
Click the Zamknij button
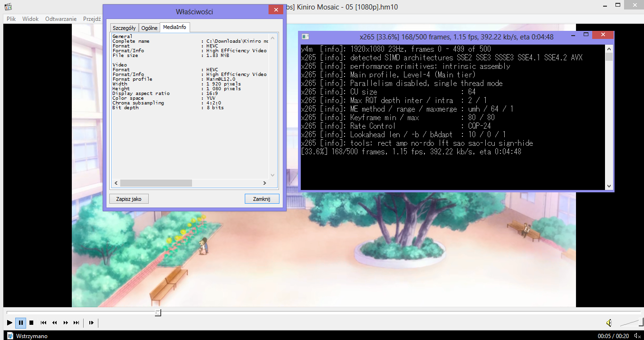[262, 199]
